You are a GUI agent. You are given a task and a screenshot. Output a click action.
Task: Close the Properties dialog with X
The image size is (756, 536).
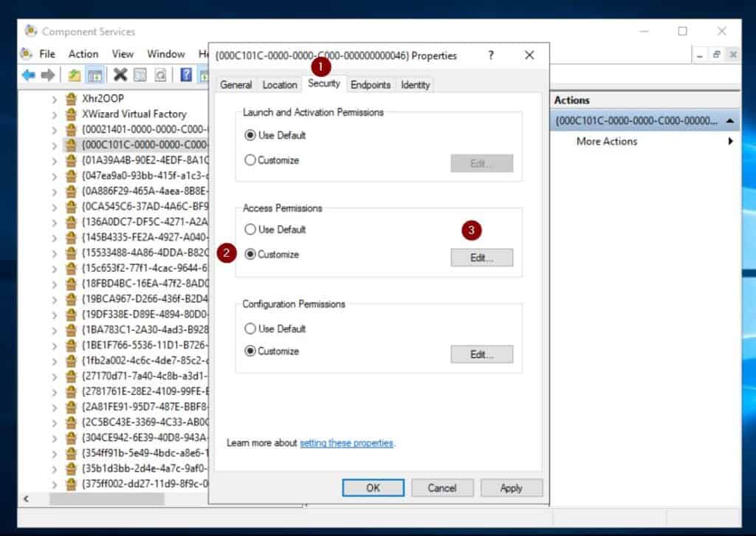[x=529, y=55]
